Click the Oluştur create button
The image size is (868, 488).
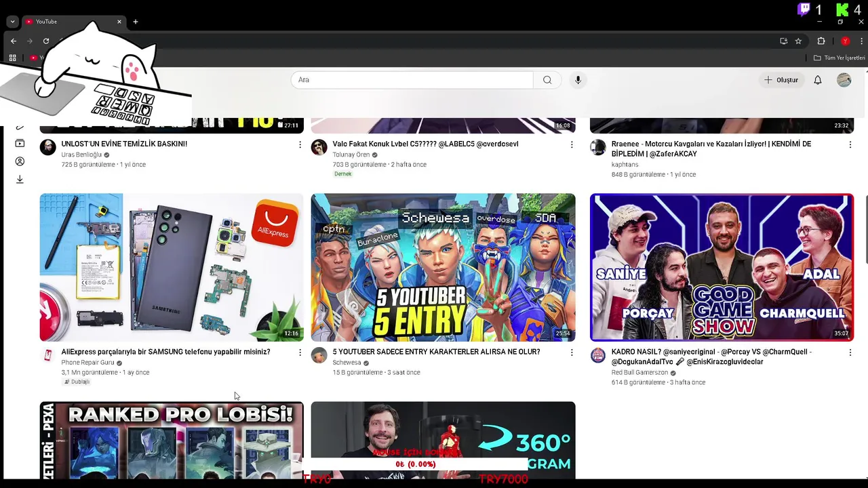pos(781,80)
